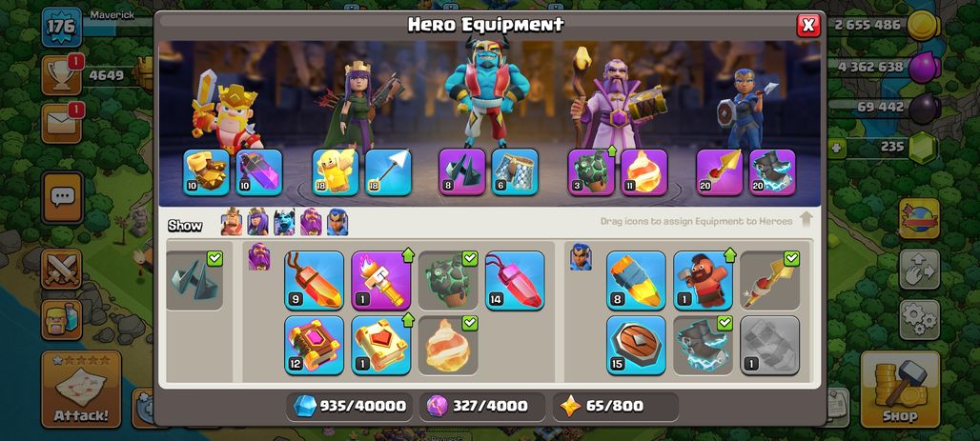The image size is (980, 441).
Task: Open the Shop button
Action: [899, 390]
